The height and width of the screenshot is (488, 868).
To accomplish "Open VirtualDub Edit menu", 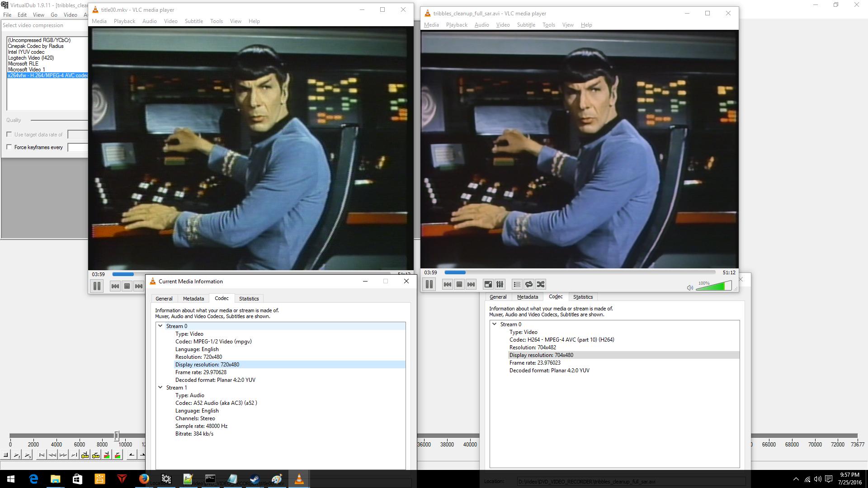I will [22, 15].
